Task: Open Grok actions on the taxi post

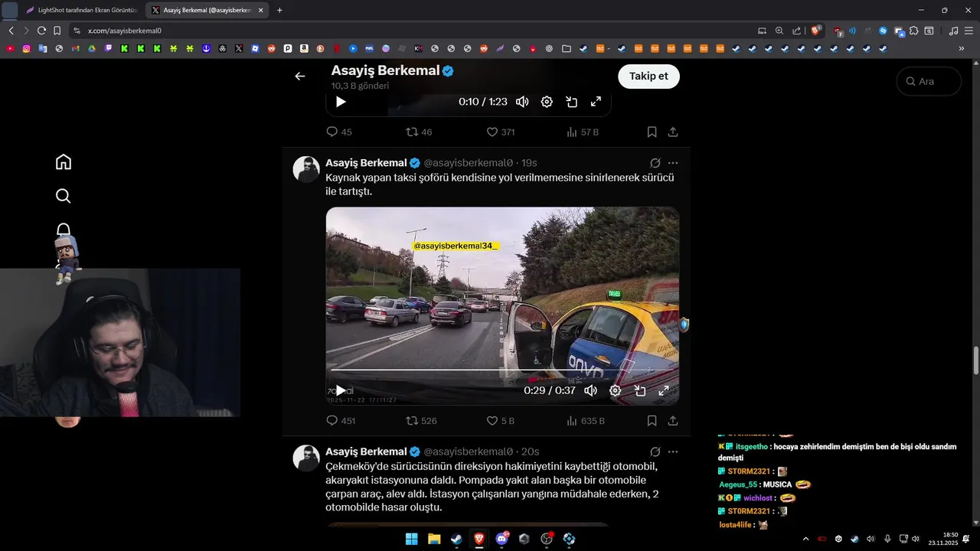Action: coord(655,163)
